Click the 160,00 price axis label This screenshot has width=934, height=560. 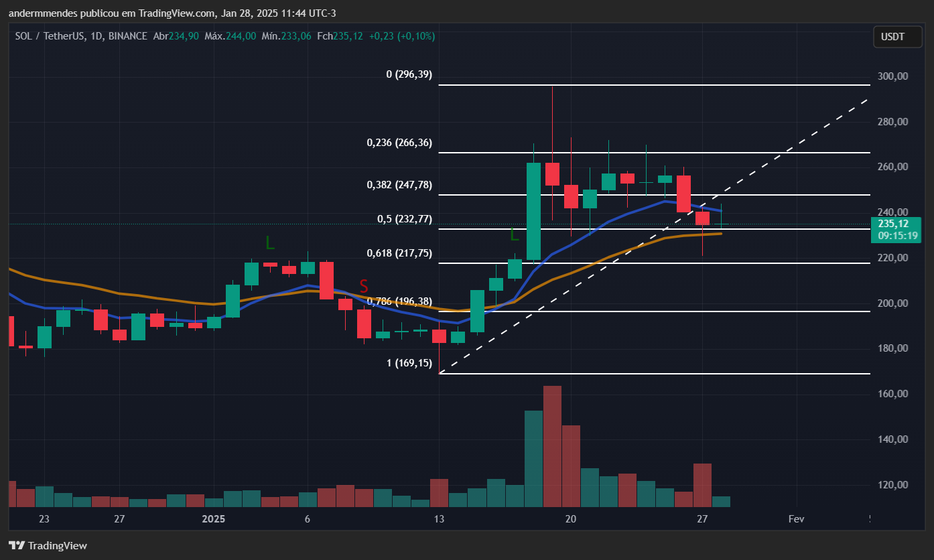(x=892, y=394)
